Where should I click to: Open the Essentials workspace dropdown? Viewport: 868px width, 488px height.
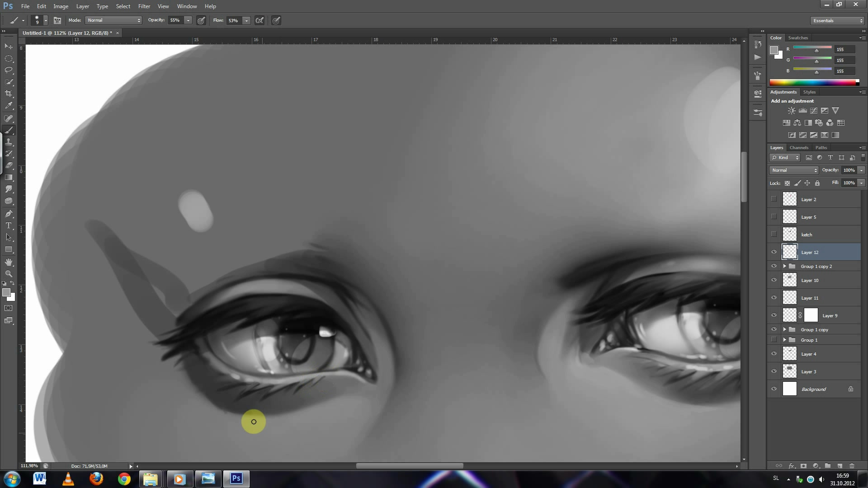[x=837, y=21]
